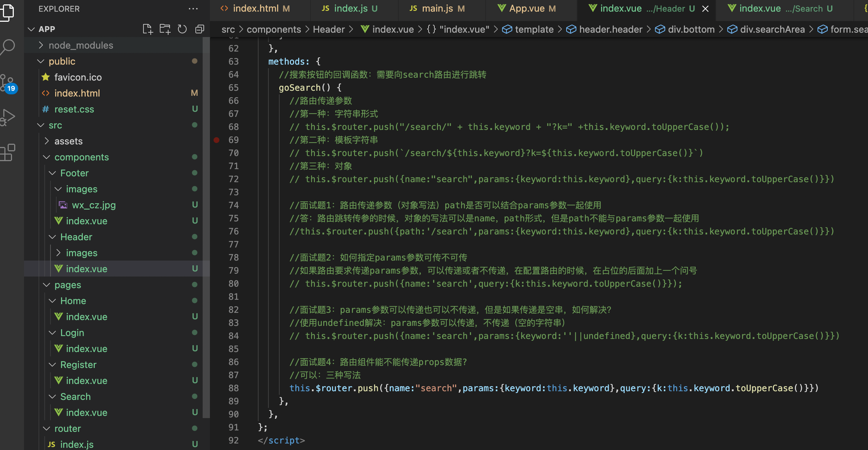This screenshot has width=868, height=450.
Task: Collapse the Footer folder
Action: pos(74,173)
